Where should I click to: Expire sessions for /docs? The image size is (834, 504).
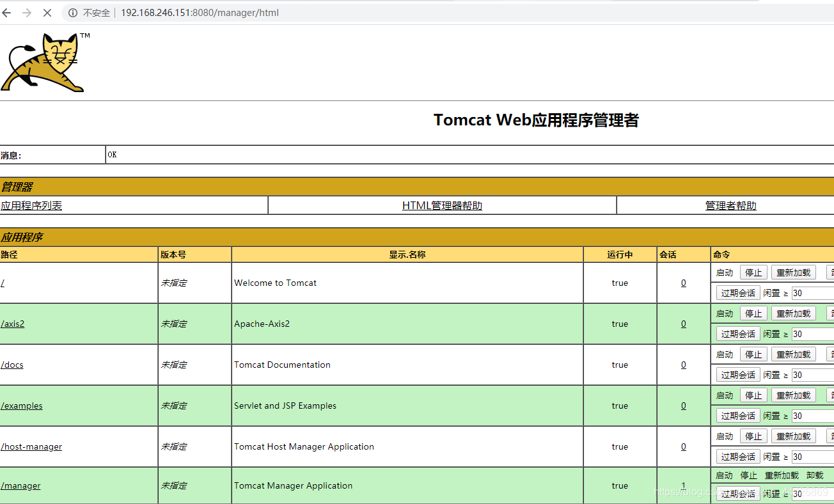coord(738,375)
